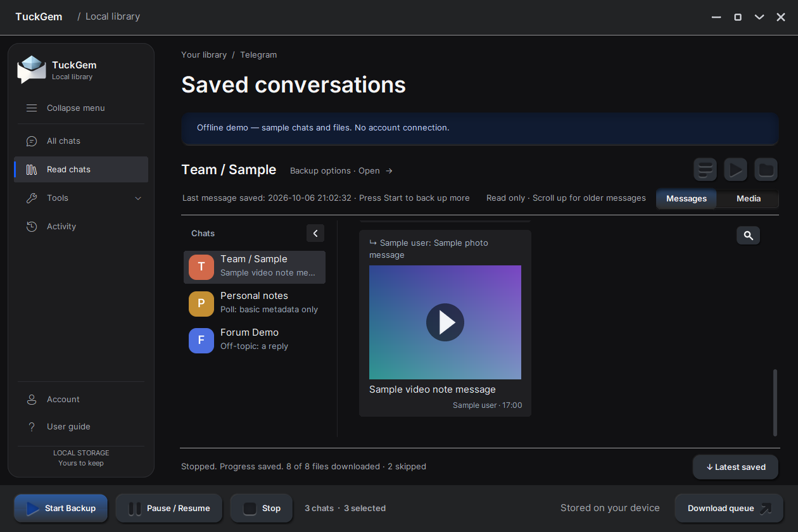Screen dimensions: 798x532
Task: Open the Activity page
Action: coord(81,226)
